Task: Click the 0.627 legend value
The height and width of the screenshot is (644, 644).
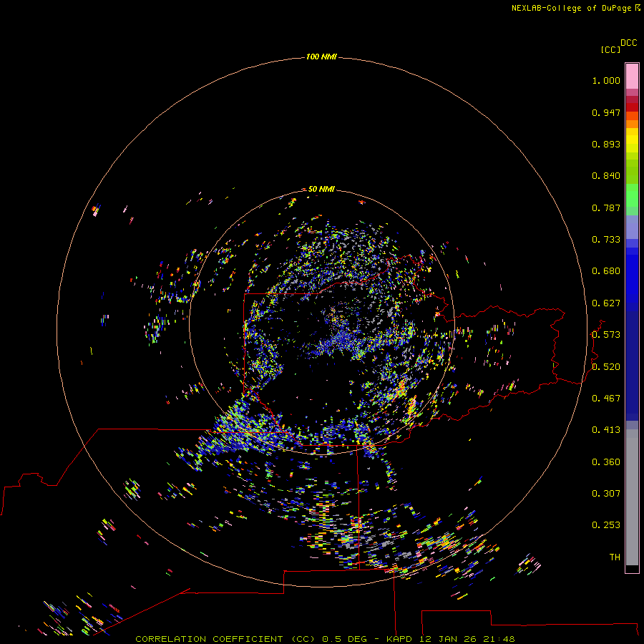Action: pyautogui.click(x=606, y=303)
